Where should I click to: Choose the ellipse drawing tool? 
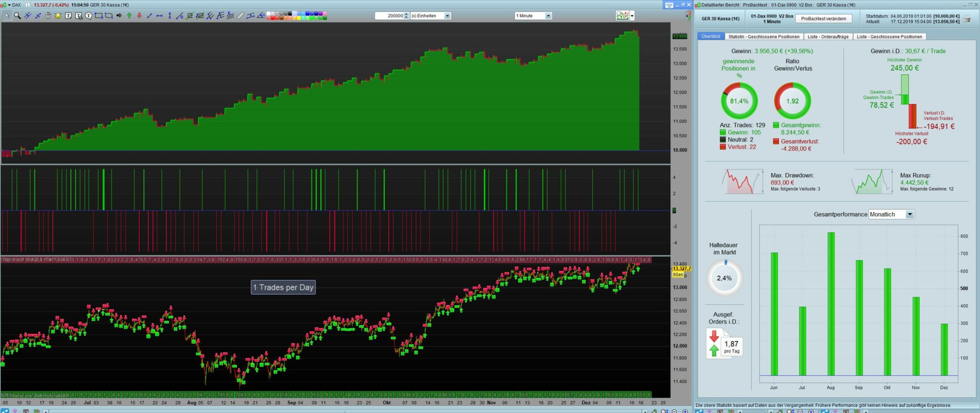pyautogui.click(x=109, y=16)
